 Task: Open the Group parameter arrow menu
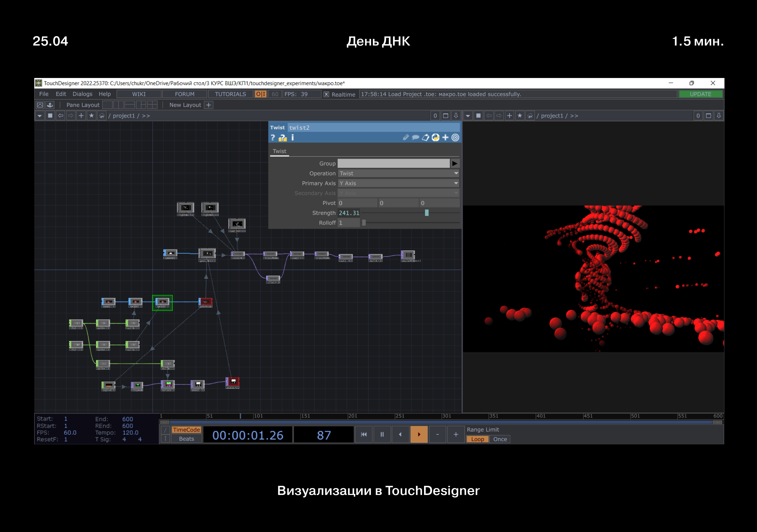pos(455,163)
